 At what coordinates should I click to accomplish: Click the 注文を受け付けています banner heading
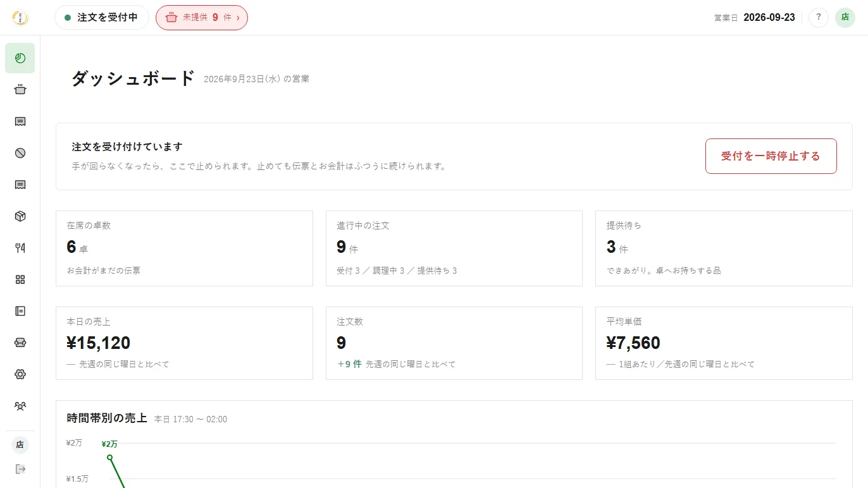[127, 147]
